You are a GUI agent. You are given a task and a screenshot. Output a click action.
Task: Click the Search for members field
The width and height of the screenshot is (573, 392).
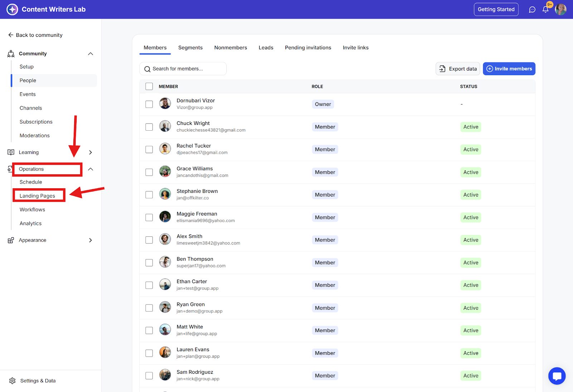pyautogui.click(x=183, y=69)
